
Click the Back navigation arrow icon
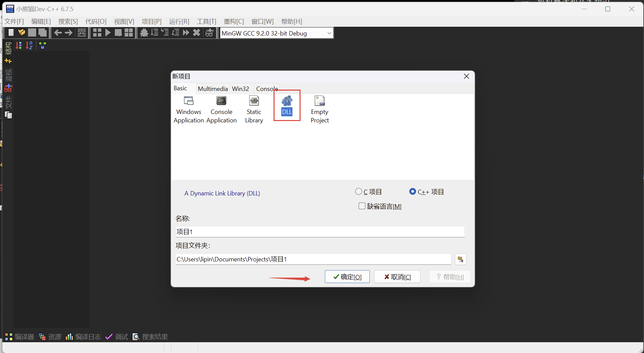(x=58, y=33)
